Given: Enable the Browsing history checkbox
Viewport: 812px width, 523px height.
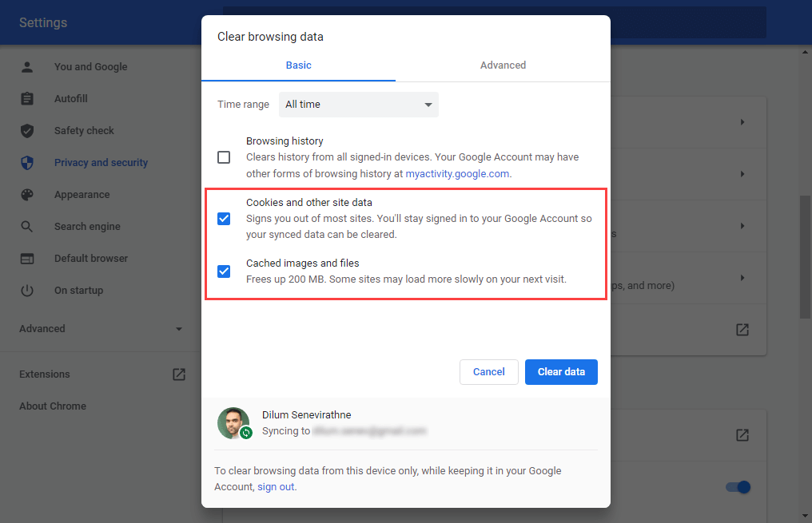Looking at the screenshot, I should [224, 157].
